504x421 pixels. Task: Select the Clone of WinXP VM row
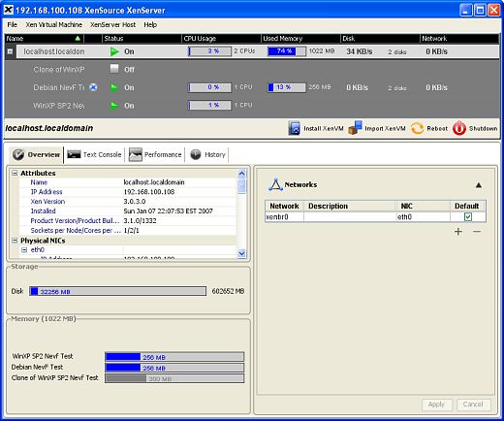point(252,69)
